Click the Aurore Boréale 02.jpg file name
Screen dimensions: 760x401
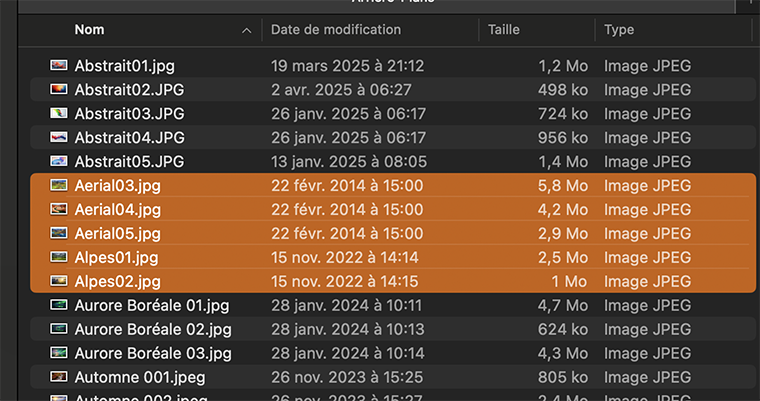153,330
